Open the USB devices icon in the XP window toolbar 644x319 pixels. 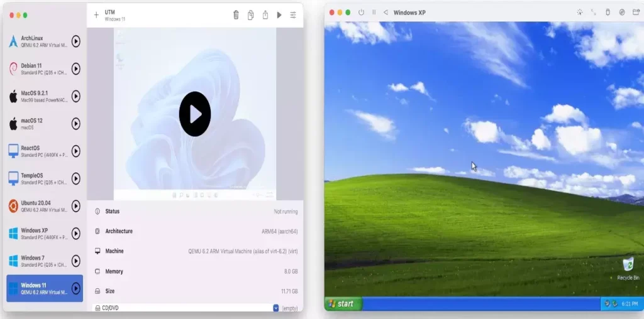coord(608,13)
